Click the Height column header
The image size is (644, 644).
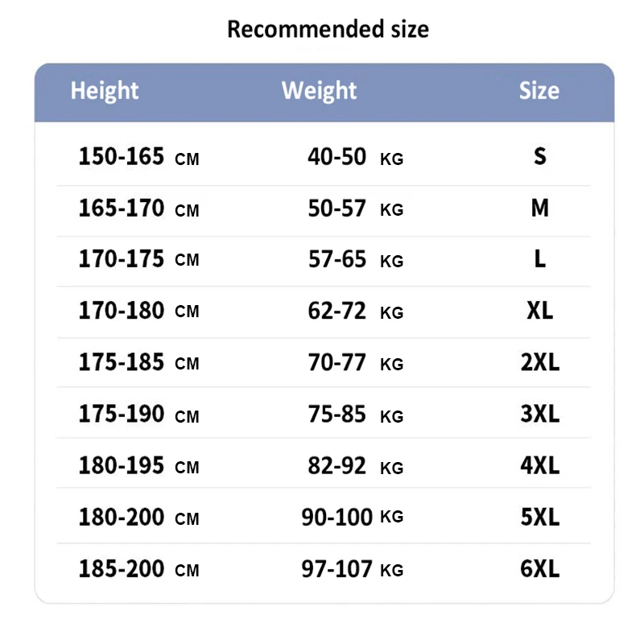pos(105,91)
